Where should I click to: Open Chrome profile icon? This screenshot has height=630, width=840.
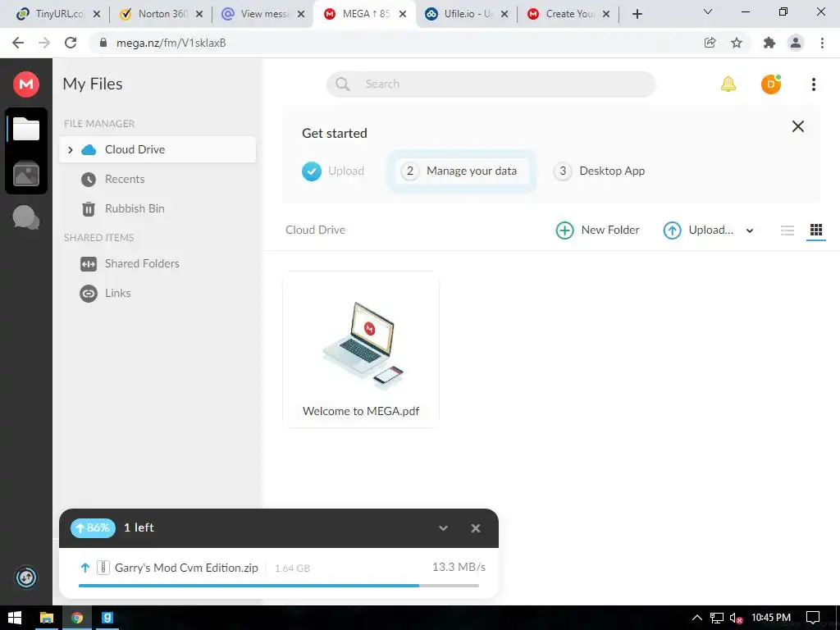tap(796, 43)
